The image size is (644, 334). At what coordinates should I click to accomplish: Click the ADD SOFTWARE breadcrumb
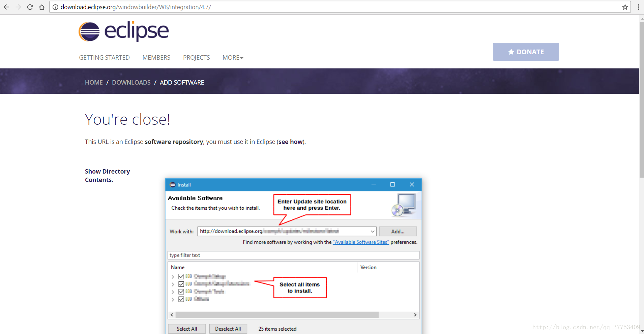click(x=182, y=83)
